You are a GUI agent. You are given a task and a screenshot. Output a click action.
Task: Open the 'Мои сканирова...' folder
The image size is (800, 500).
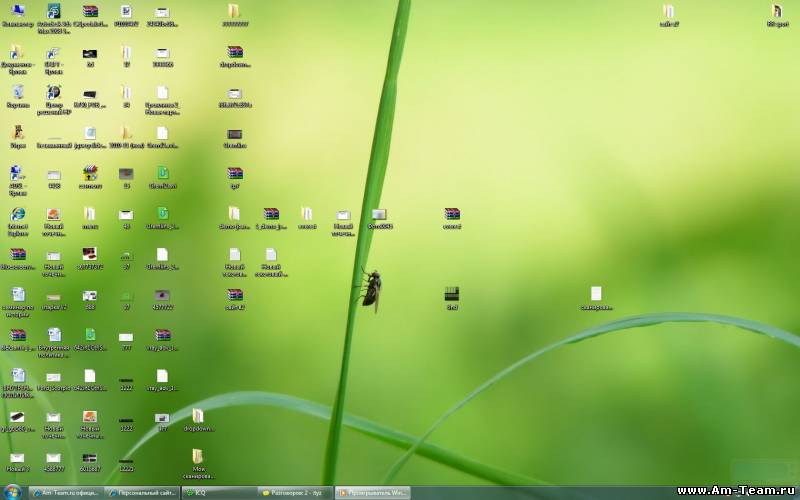coord(198,463)
